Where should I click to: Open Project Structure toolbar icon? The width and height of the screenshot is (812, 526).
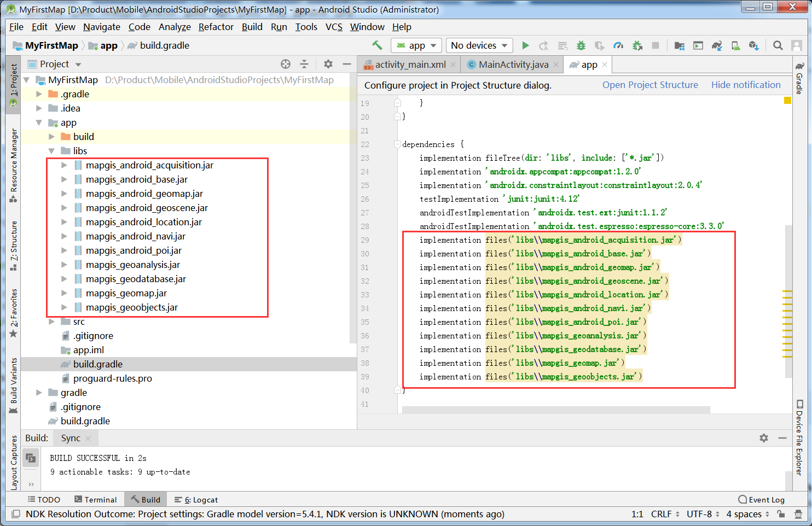[680, 45]
